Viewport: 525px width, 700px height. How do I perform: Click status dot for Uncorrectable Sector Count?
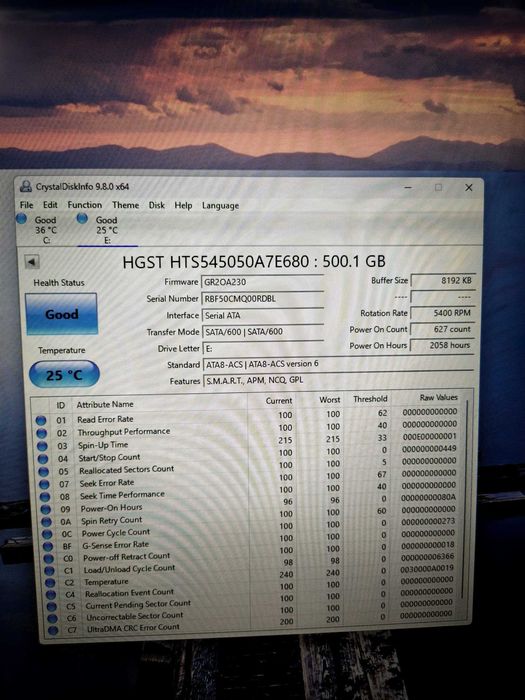(52, 618)
